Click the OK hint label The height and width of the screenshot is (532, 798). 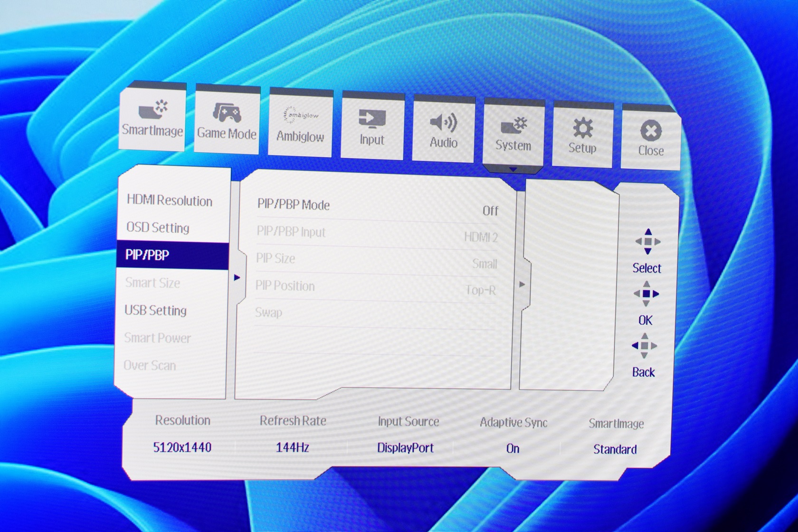click(x=646, y=321)
